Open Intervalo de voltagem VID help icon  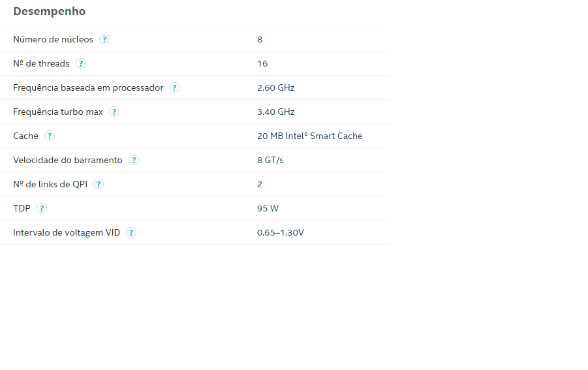(x=131, y=232)
